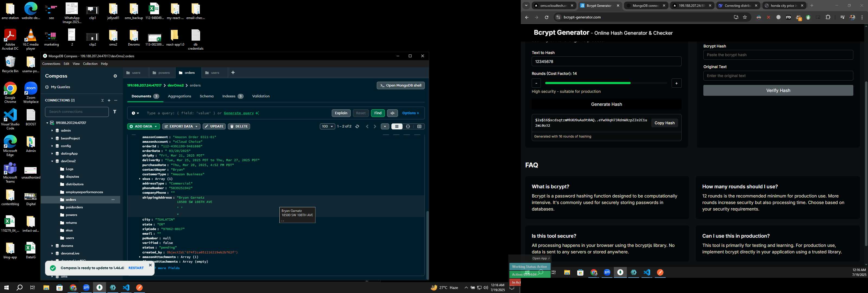This screenshot has height=293, width=868.
Task: Switch to Indexes tab
Action: pyautogui.click(x=232, y=96)
